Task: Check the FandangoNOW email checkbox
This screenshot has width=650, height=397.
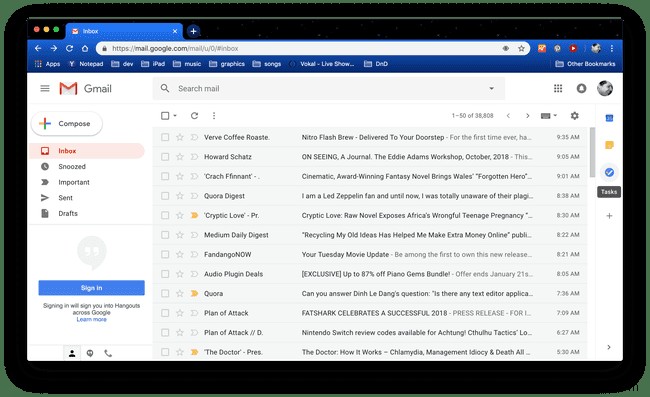Action: pyautogui.click(x=165, y=254)
